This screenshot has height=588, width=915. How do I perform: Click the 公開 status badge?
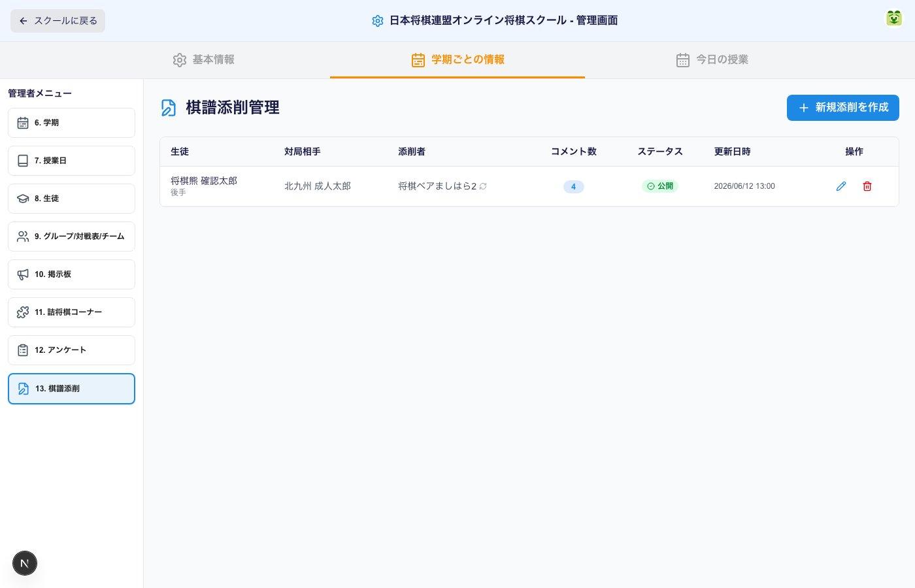tap(660, 186)
